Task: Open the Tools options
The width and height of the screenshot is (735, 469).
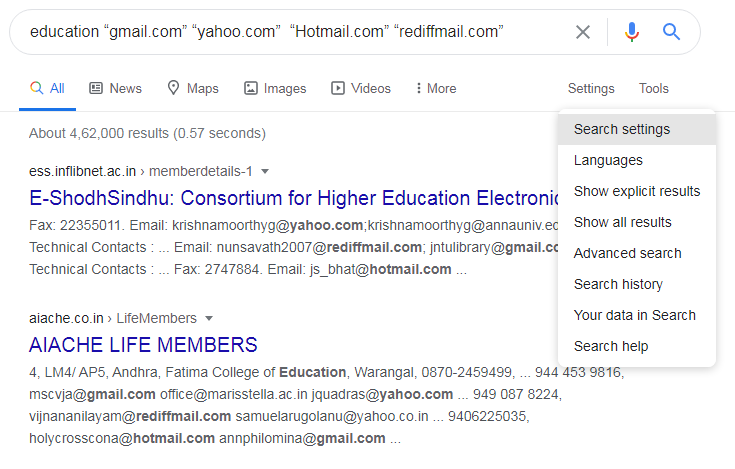Action: [x=653, y=88]
